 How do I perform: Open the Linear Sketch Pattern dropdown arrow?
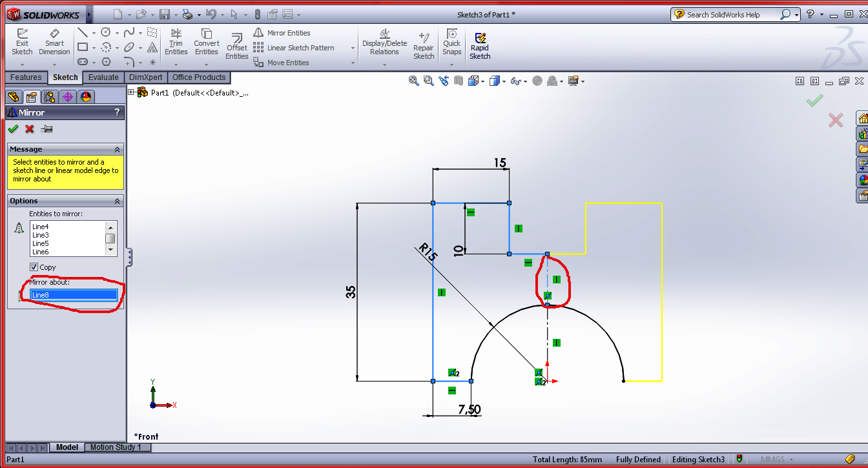353,48
